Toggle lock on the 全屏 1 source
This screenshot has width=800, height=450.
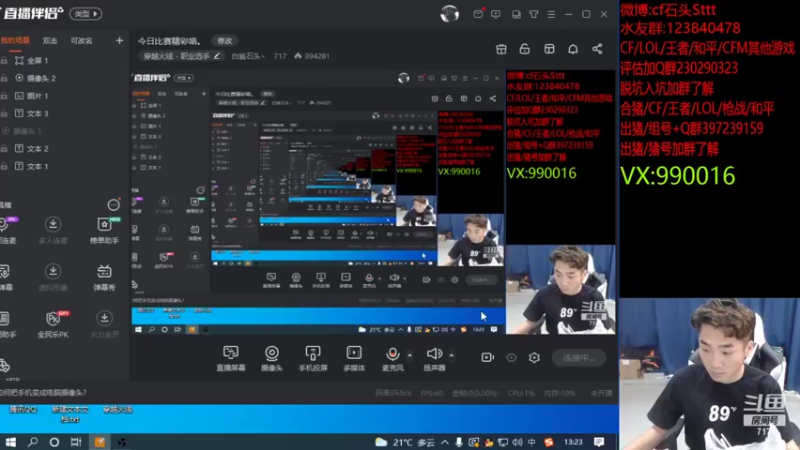4,61
